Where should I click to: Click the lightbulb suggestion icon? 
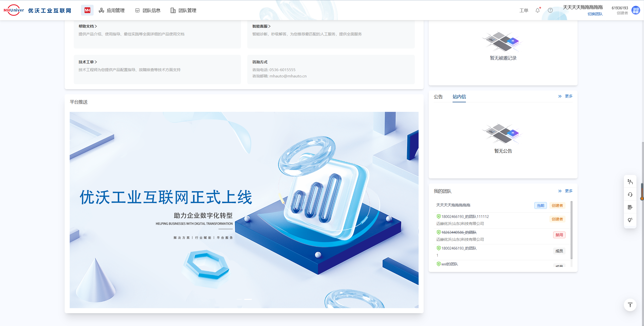(630, 220)
